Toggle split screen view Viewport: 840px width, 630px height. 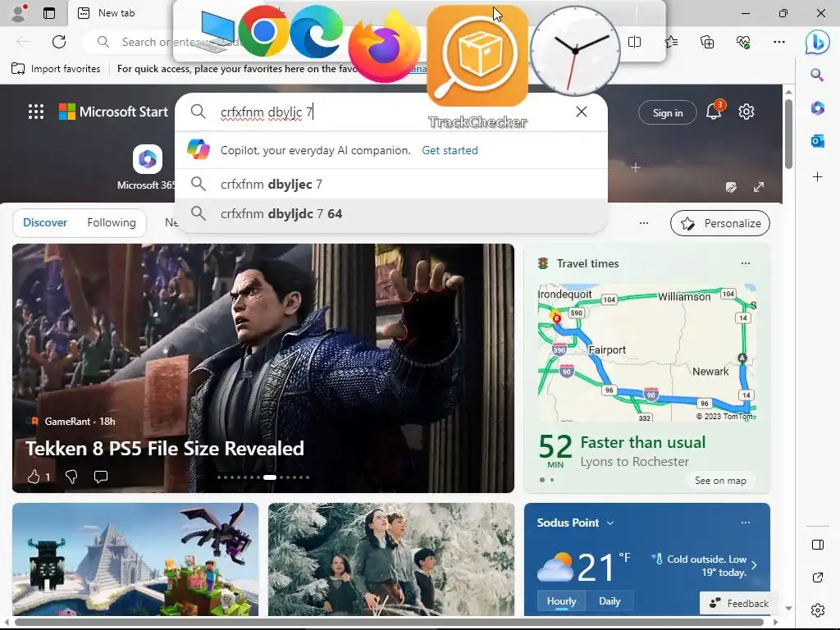point(634,42)
